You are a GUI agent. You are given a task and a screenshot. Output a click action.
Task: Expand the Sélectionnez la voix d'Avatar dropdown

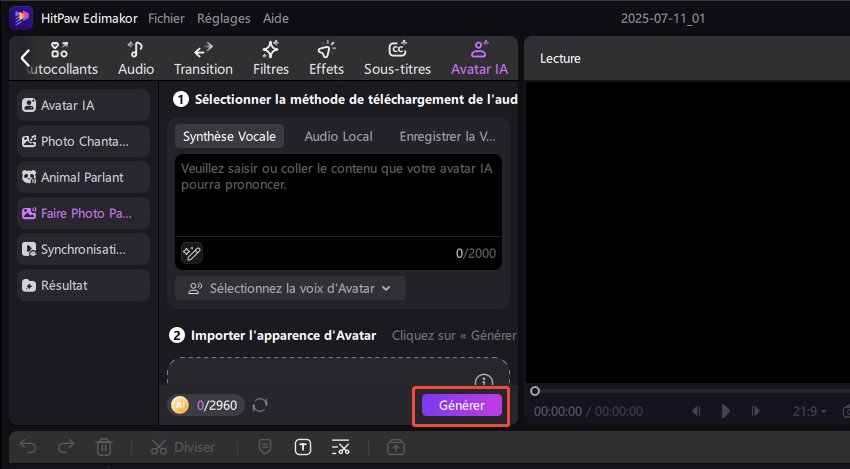point(290,288)
